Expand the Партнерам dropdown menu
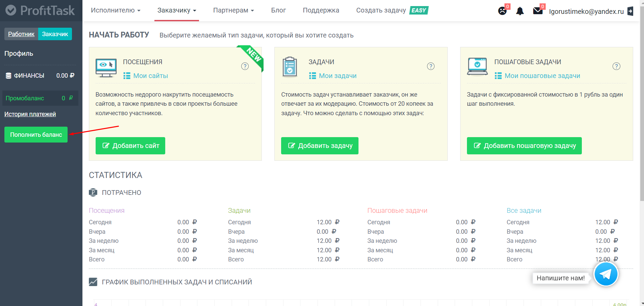This screenshot has height=306, width=644. click(233, 10)
